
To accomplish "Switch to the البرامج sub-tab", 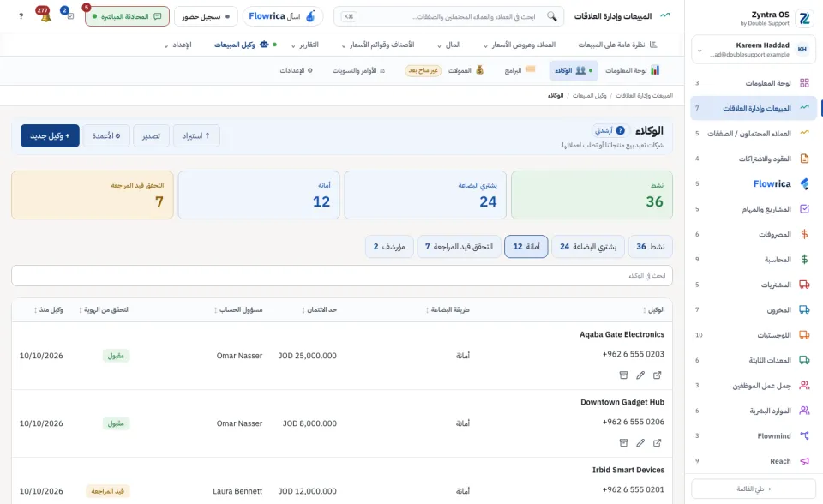I will [x=520, y=70].
